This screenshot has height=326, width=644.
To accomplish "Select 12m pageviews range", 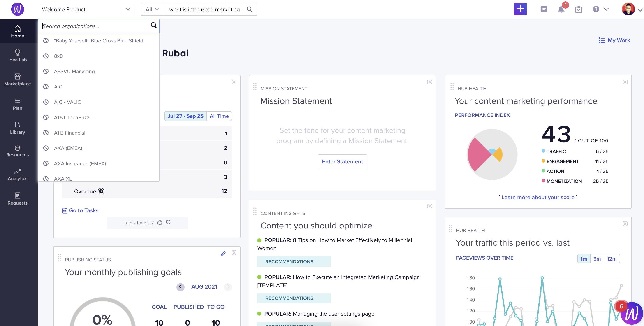I will [x=612, y=259].
